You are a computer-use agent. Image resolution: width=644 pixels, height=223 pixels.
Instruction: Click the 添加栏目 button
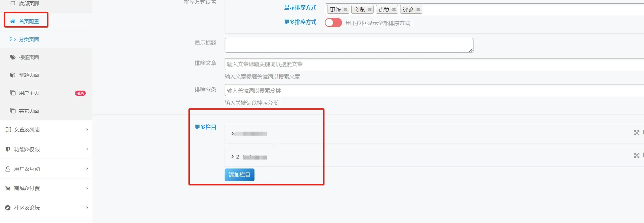(240, 175)
